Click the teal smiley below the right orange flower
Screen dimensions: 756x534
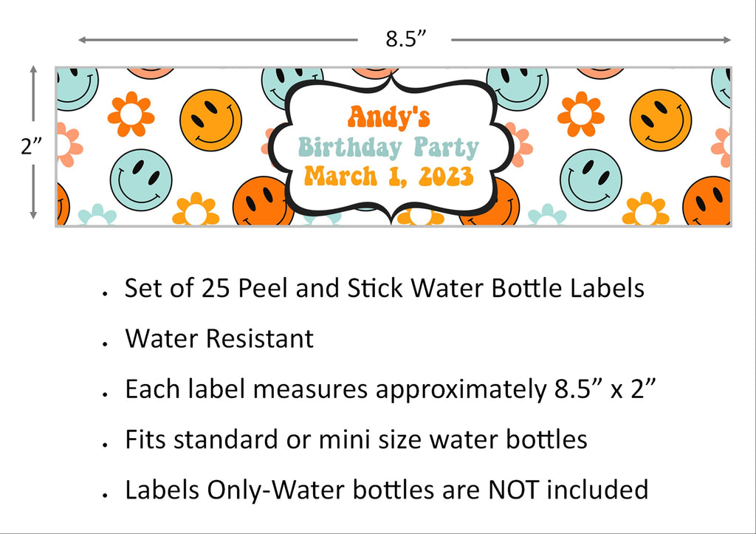[591, 180]
